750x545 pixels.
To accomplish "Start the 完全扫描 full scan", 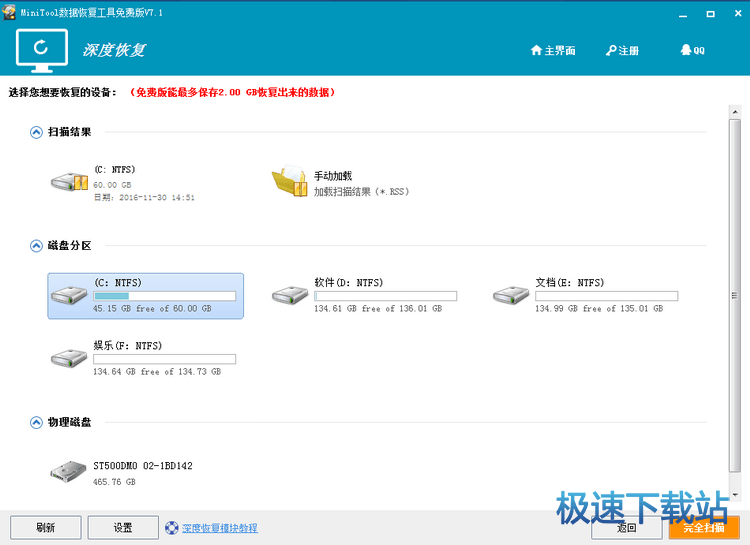I will click(704, 528).
